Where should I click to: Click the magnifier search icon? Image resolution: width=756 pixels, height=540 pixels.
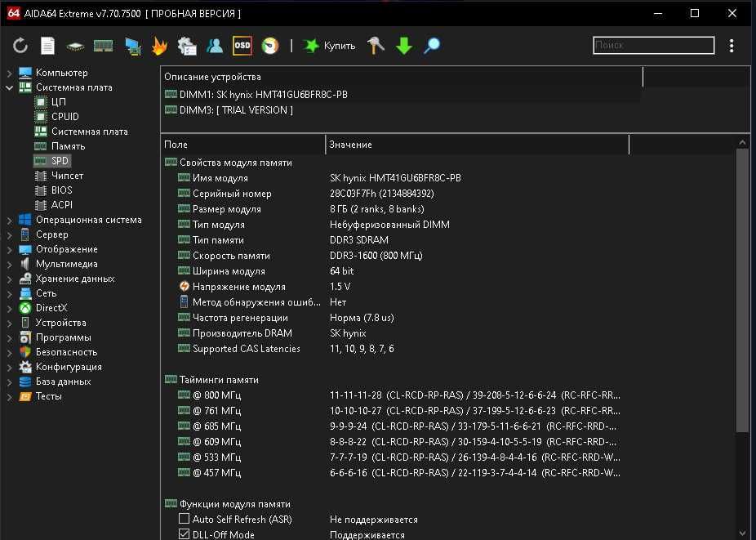tap(432, 46)
